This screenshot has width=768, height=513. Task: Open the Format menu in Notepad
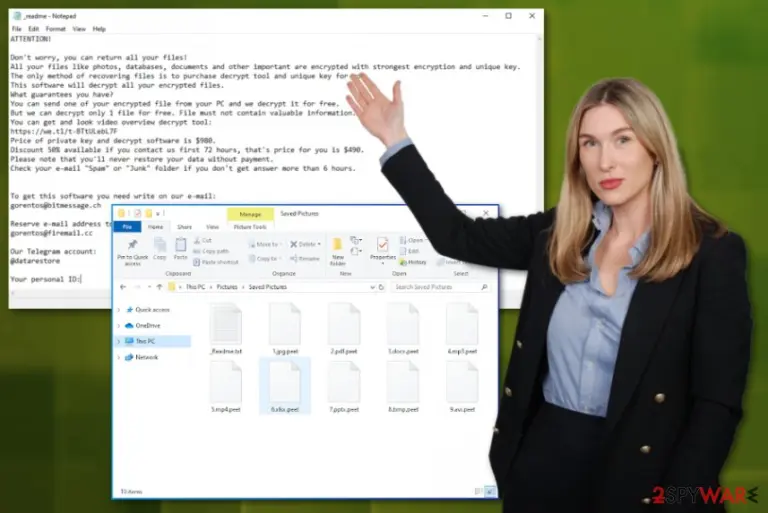55,29
